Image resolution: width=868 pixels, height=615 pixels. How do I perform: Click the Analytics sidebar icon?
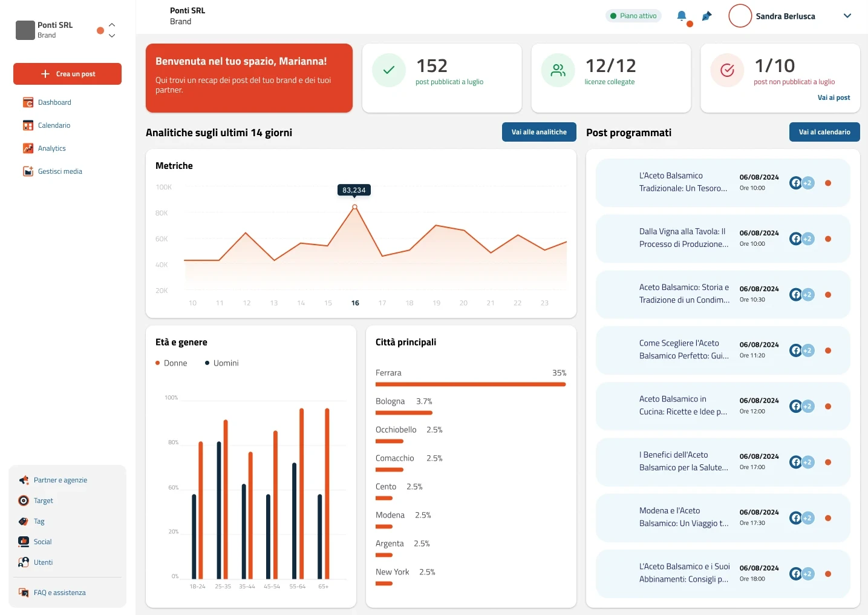tap(28, 148)
